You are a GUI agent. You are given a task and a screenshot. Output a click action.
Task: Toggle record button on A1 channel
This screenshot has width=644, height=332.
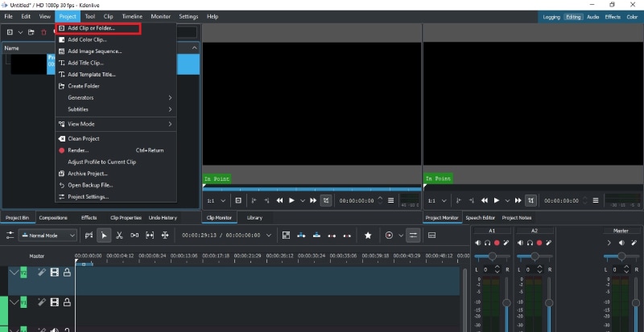point(497,243)
